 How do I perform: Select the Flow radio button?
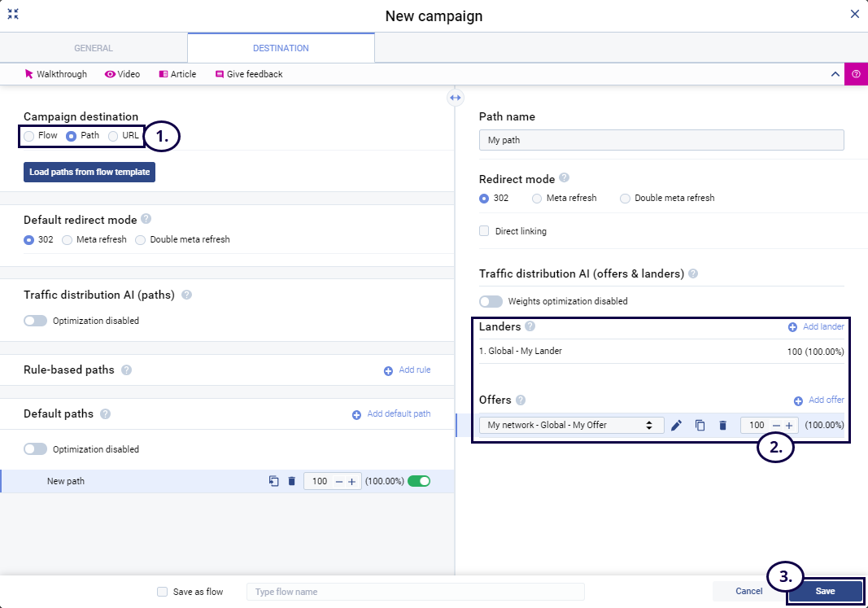(x=29, y=136)
